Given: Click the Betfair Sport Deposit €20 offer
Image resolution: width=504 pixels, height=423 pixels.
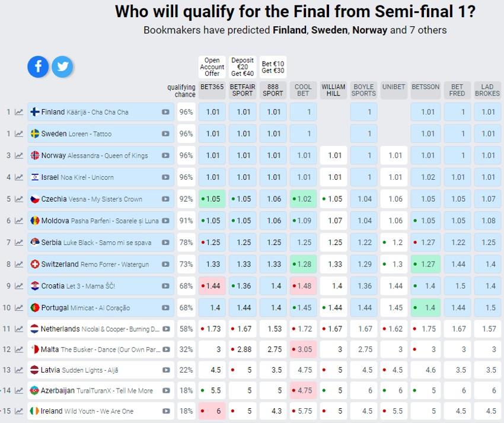Looking at the screenshot, I should [x=243, y=67].
